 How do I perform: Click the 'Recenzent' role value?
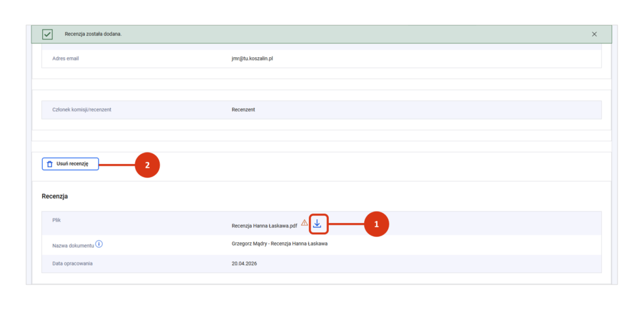point(243,109)
